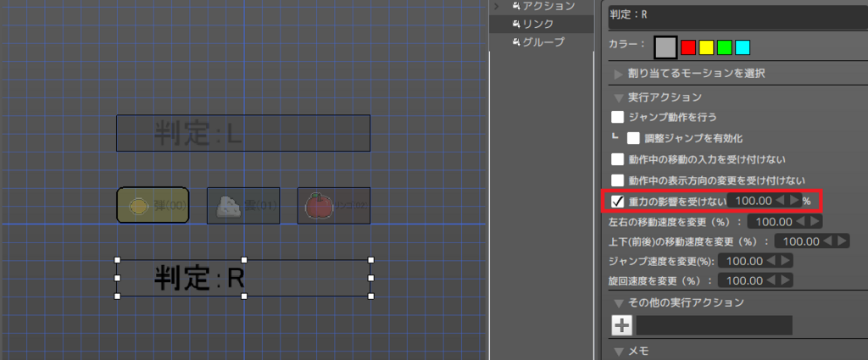This screenshot has height=360, width=868.
Task: Edit the 判定:R name field
Action: pos(738,15)
